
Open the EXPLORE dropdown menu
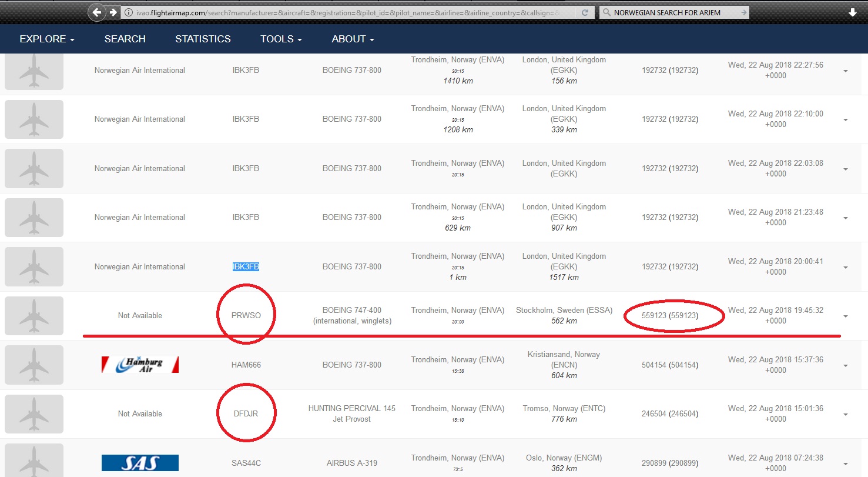coord(47,39)
